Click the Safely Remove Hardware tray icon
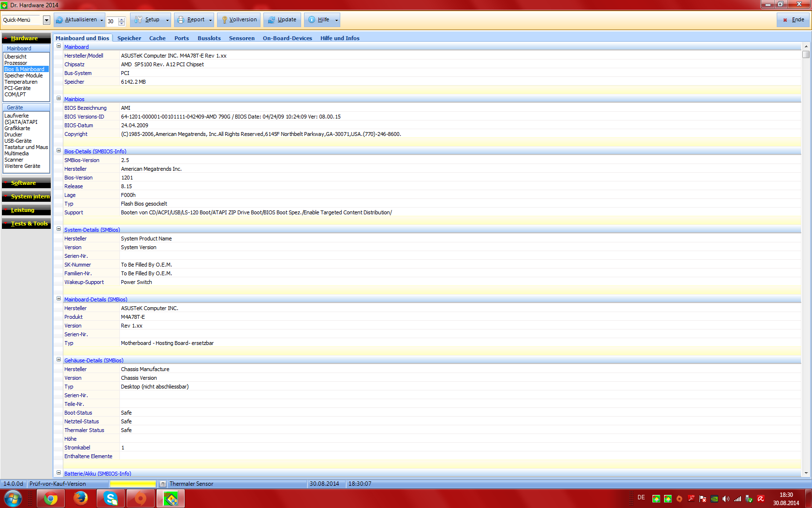812x508 pixels. 749,499
